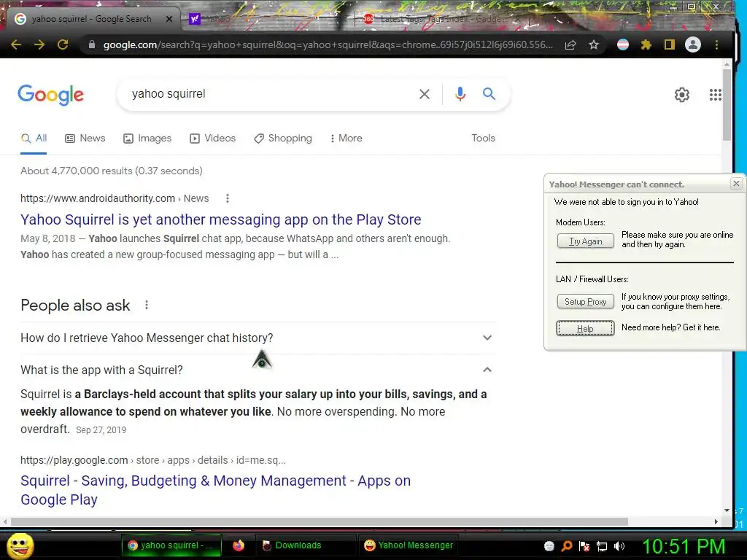
Task: Start voice search with microphone icon
Action: click(x=460, y=94)
